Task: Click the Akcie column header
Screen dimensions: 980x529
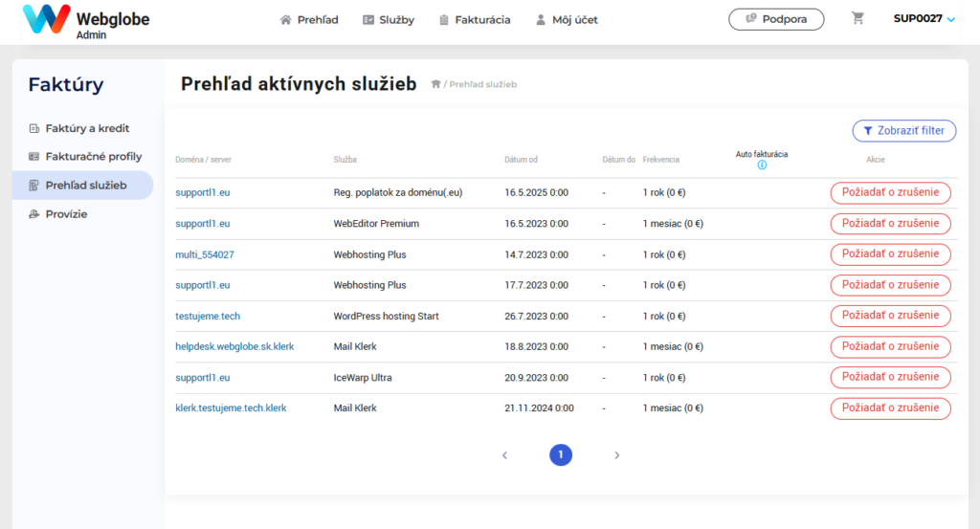Action: (x=876, y=160)
